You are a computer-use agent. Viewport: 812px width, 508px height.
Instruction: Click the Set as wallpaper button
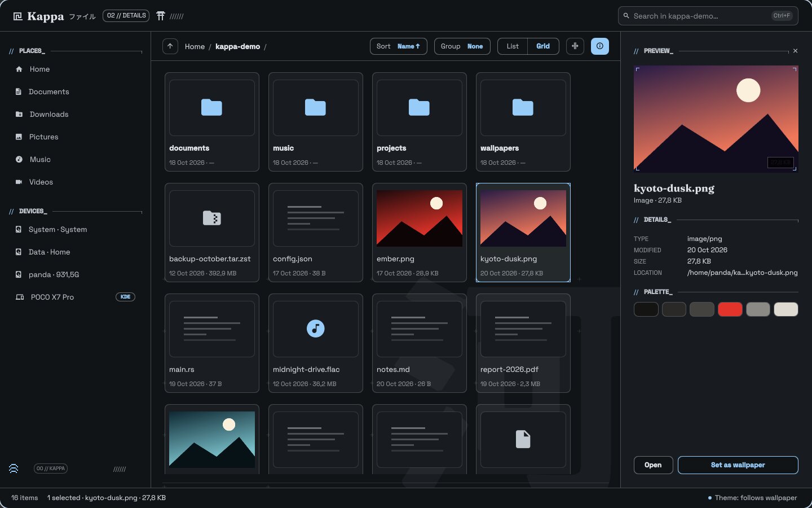pyautogui.click(x=738, y=465)
